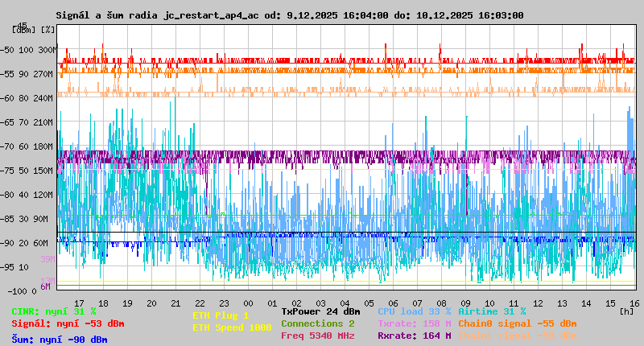Click the 00 hour tick on time axis
The width and height of the screenshot is (644, 346).
(248, 303)
